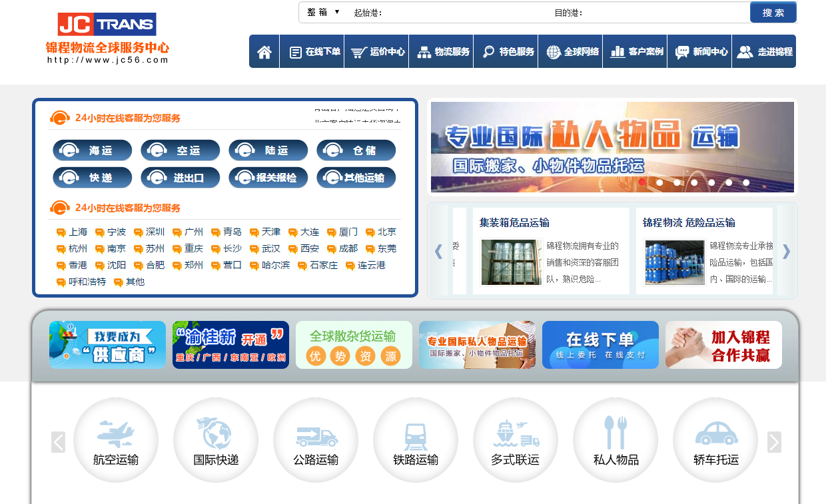Select the 青岛 city service link
Image resolution: width=826 pixels, height=504 pixels.
click(227, 232)
